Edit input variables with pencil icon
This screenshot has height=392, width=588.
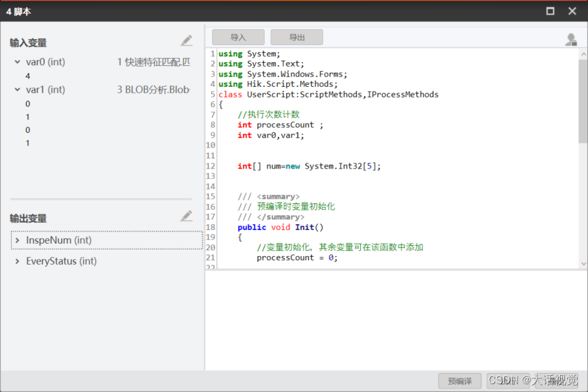pos(186,41)
